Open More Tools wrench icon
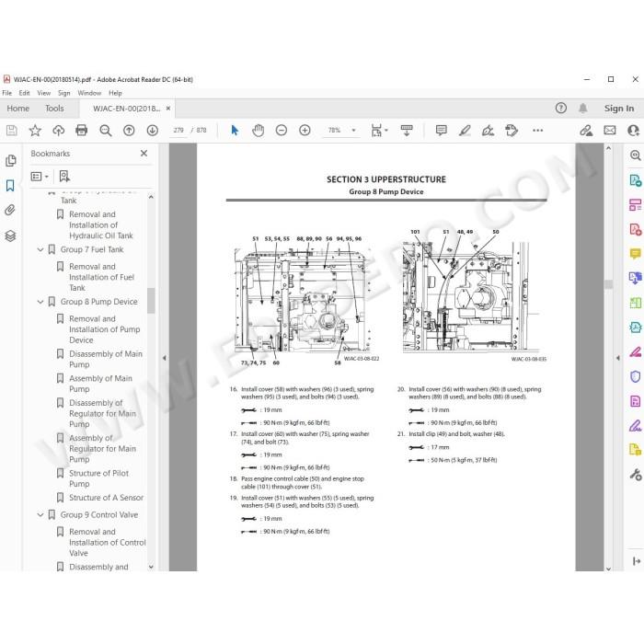 pos(636,475)
